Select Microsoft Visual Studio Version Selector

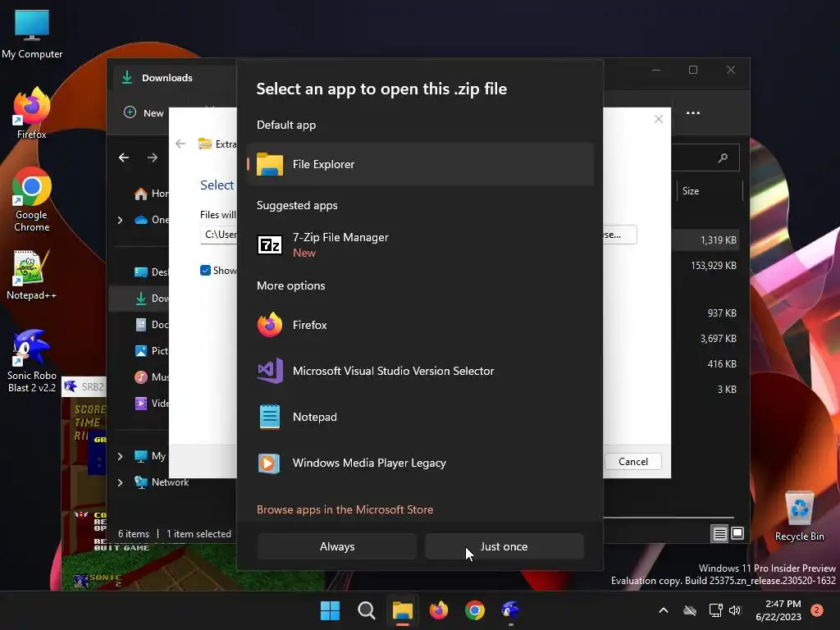(x=420, y=371)
